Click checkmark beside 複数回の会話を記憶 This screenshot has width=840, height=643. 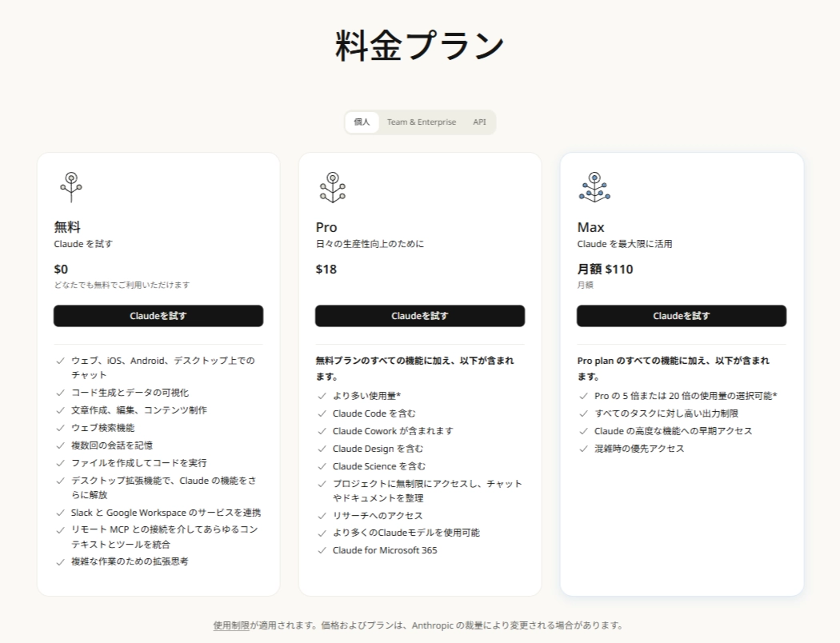tap(61, 445)
